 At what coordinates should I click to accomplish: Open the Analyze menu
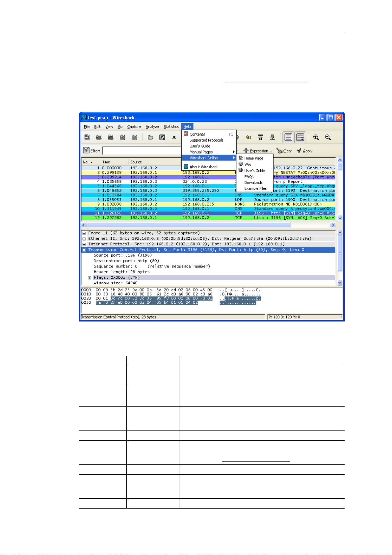152,126
